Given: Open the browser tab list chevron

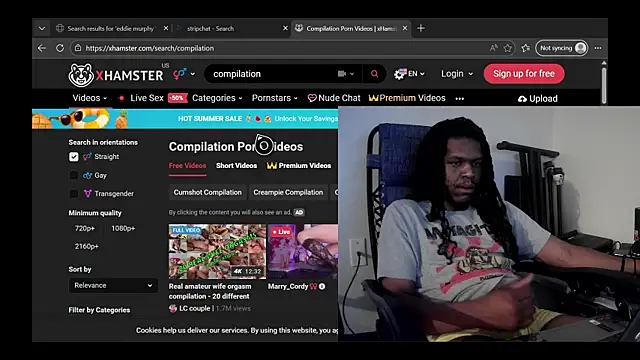Looking at the screenshot, I should (x=42, y=29).
